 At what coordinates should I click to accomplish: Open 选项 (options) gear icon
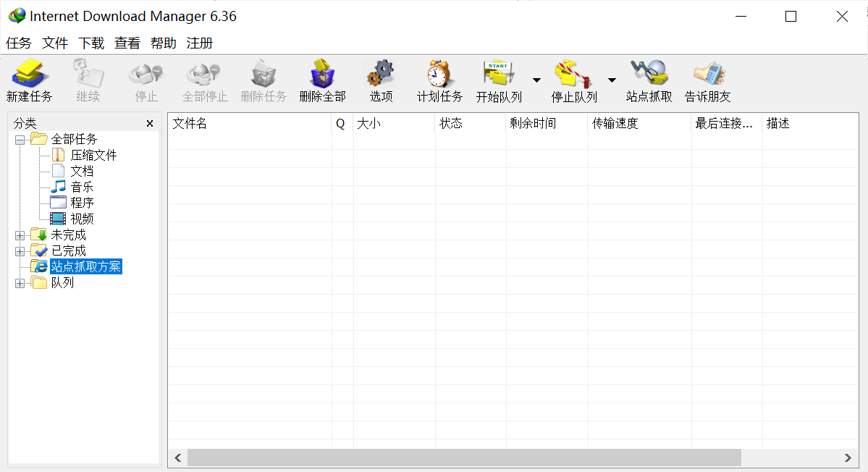point(381,74)
